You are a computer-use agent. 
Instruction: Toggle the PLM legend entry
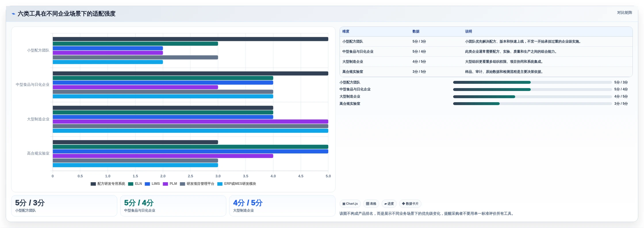point(170,184)
